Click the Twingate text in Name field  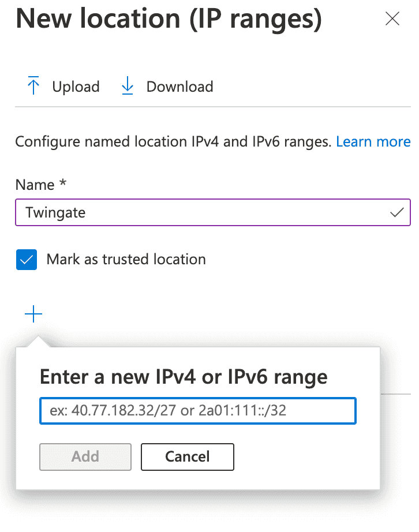click(55, 212)
